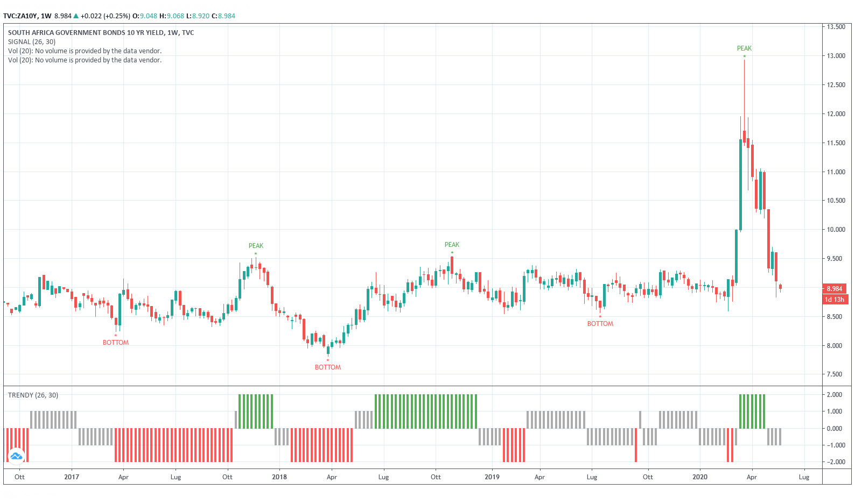The image size is (855, 504).
Task: Click the green up-triangle in the header
Action: point(76,16)
